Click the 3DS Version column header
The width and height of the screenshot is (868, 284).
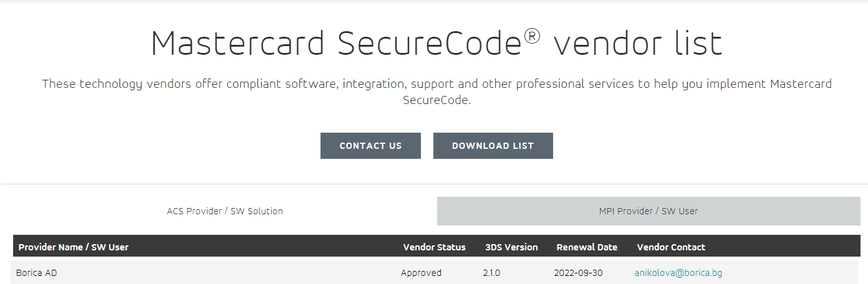(511, 247)
